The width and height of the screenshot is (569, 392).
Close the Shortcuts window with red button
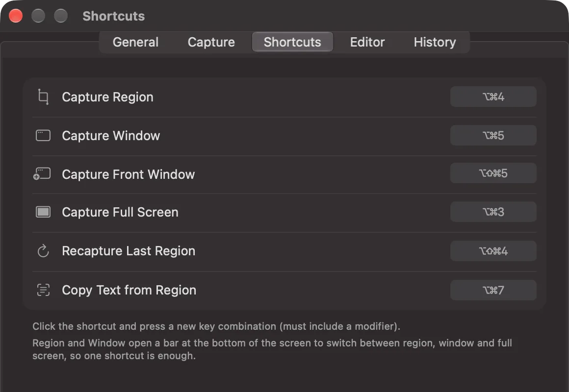click(16, 16)
